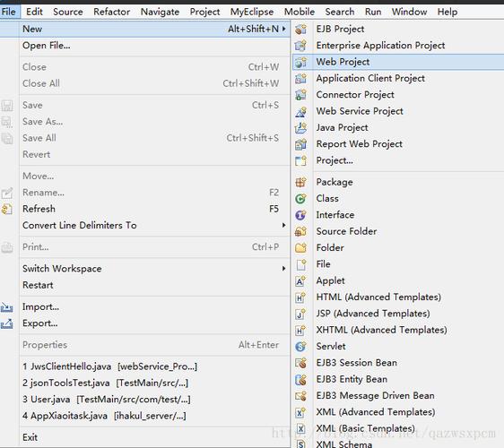This screenshot has height=448, width=504.
Task: Expand the New submenu arrow
Action: pyautogui.click(x=283, y=29)
